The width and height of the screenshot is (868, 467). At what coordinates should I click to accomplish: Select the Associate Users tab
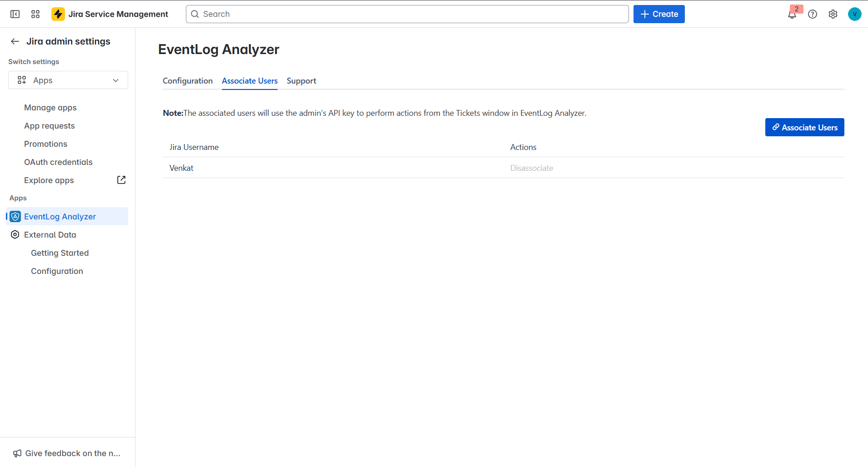[x=249, y=81]
